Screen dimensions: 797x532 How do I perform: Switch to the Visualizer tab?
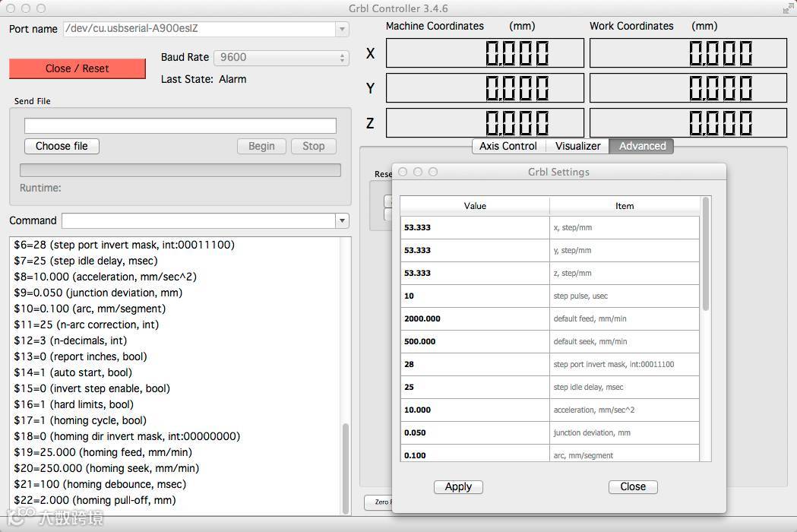click(x=578, y=147)
